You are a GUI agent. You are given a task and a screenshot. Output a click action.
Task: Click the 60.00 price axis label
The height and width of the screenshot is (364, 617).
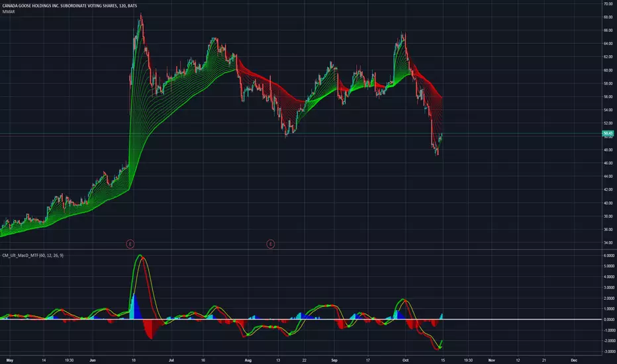pos(608,70)
